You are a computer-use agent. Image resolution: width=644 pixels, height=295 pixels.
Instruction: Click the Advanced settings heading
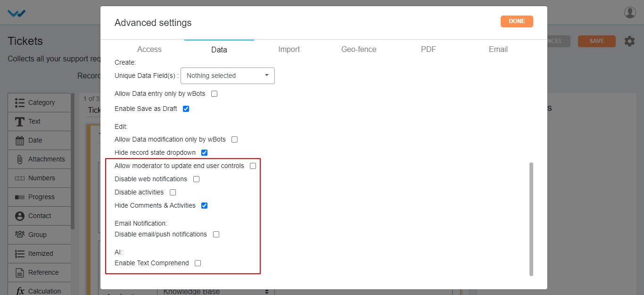(153, 23)
